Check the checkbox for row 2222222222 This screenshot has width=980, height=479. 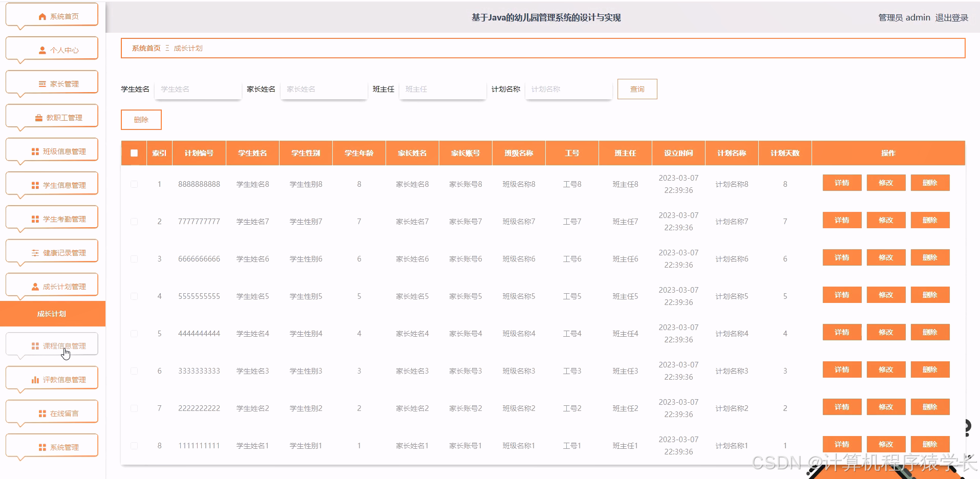coord(134,408)
